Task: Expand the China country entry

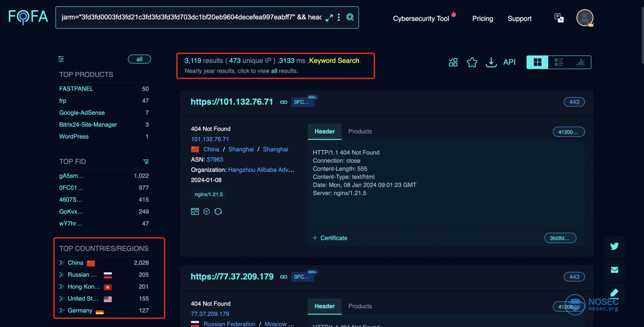Action: pyautogui.click(x=62, y=263)
